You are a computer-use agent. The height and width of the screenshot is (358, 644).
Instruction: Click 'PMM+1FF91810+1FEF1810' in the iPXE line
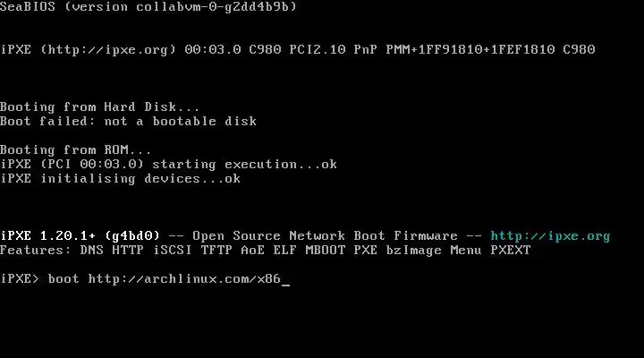[x=470, y=50]
